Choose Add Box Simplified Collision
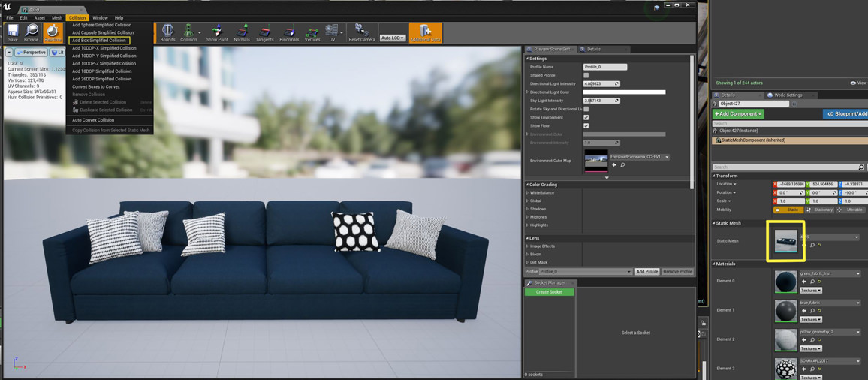 99,41
